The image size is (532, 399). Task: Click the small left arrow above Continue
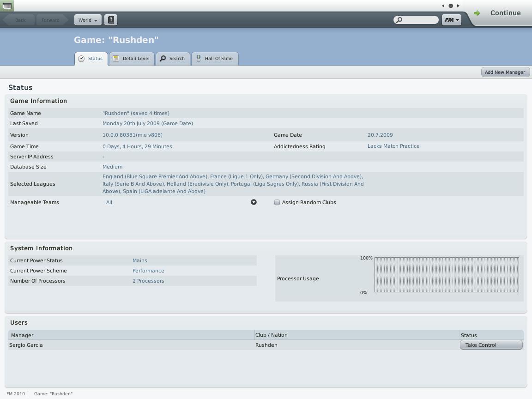pyautogui.click(x=443, y=6)
